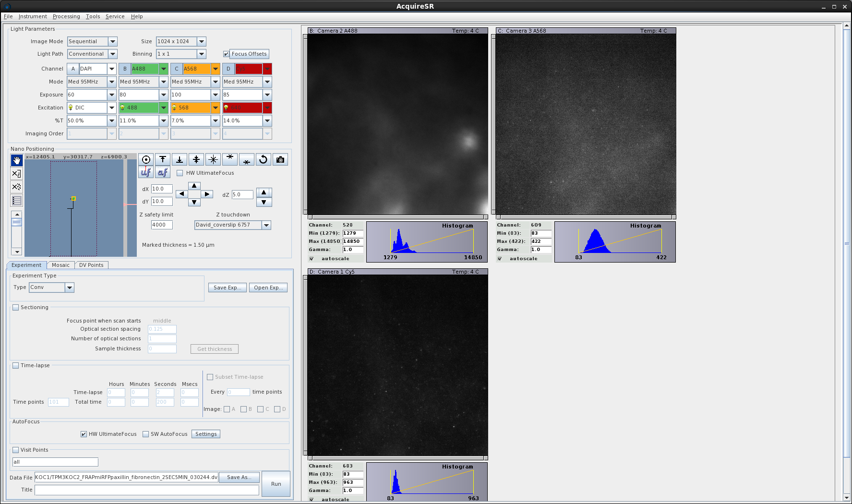Open the Processing menu
This screenshot has height=504, width=852.
66,16
